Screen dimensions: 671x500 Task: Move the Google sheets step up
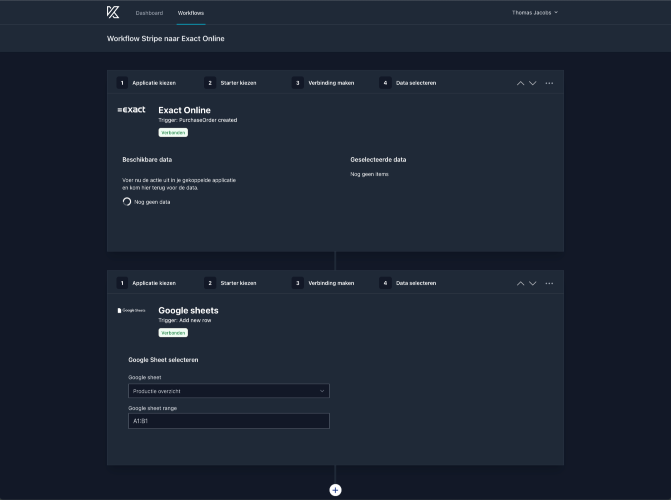(x=520, y=283)
